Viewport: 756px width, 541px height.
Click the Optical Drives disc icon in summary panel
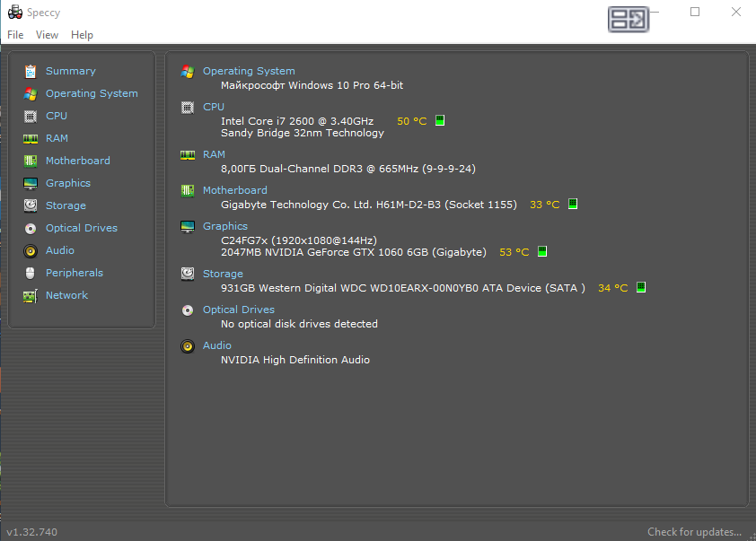[x=188, y=310]
